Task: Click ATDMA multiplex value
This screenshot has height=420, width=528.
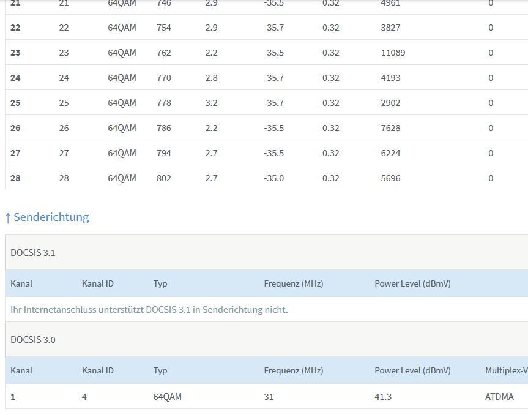Action: point(499,397)
